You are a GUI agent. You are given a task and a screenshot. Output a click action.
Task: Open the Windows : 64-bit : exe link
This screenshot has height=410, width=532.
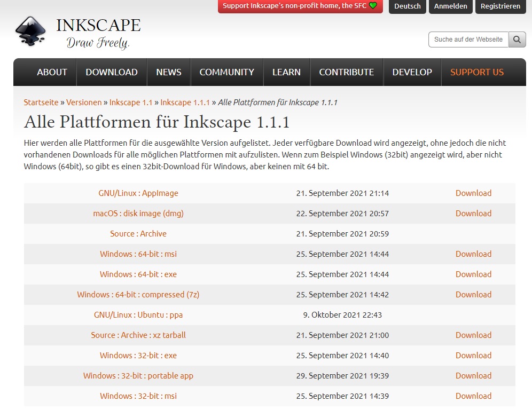coord(138,274)
